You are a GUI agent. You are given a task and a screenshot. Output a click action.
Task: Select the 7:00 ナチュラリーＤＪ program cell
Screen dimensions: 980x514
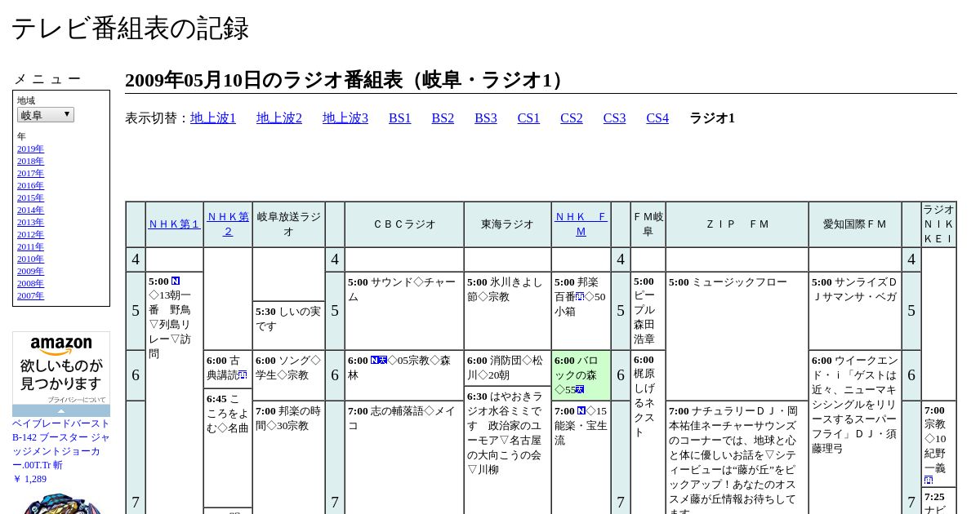click(x=737, y=457)
